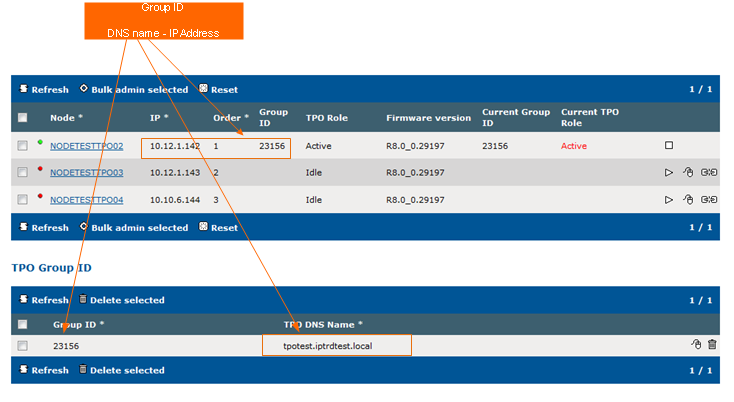Click the tpotest.iptrdtest.local DNS name
Viewport: 734px width, 402px height.
(x=328, y=346)
